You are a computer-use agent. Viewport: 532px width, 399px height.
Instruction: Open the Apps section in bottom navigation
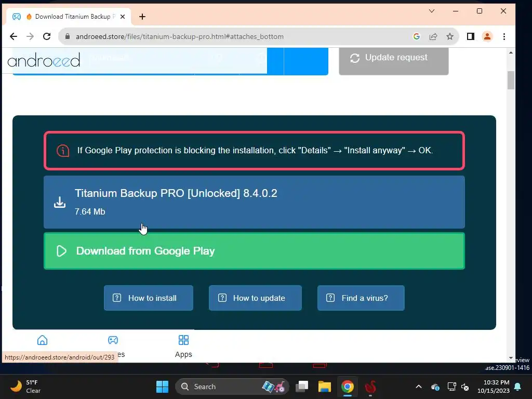[183, 346]
